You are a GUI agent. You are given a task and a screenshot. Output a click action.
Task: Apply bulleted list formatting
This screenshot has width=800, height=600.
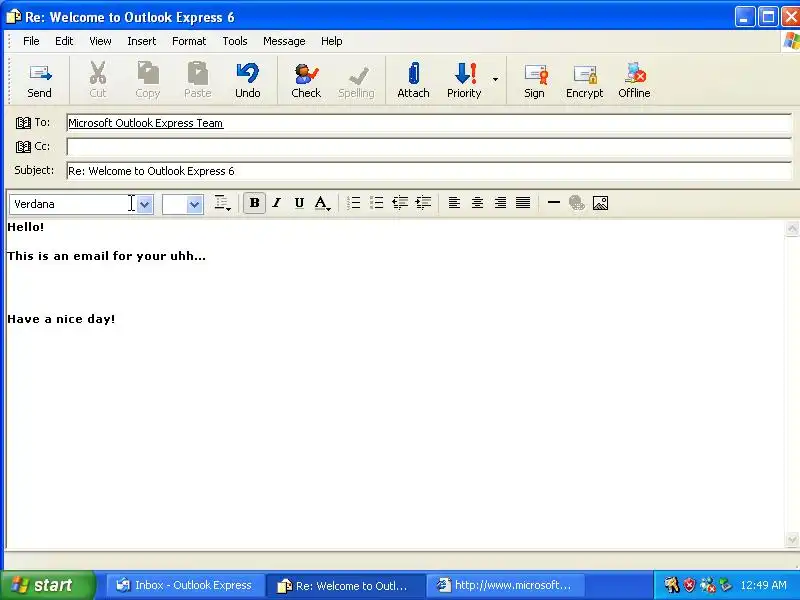click(x=377, y=203)
